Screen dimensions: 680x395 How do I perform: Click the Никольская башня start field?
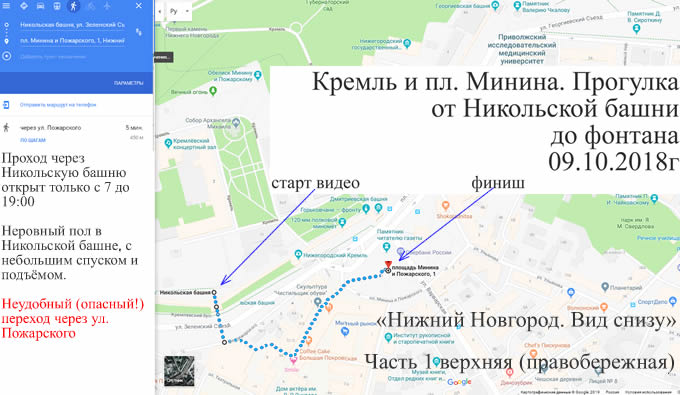(x=72, y=25)
